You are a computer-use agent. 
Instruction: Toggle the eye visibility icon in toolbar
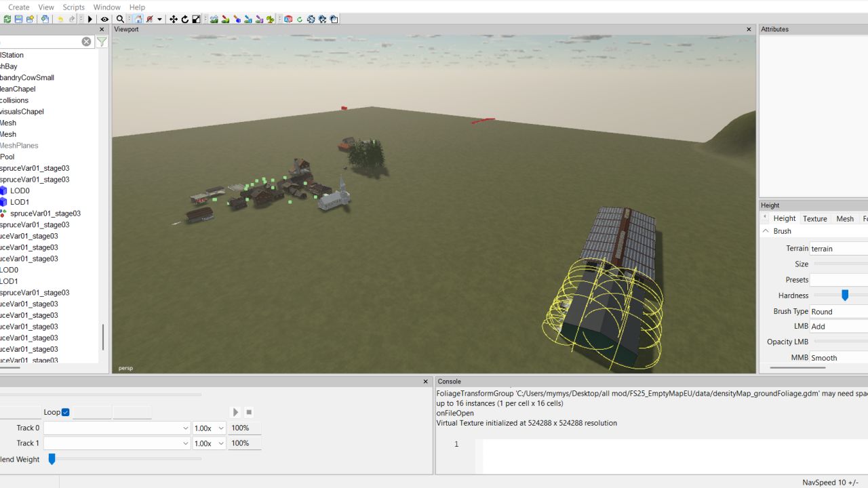click(x=104, y=20)
